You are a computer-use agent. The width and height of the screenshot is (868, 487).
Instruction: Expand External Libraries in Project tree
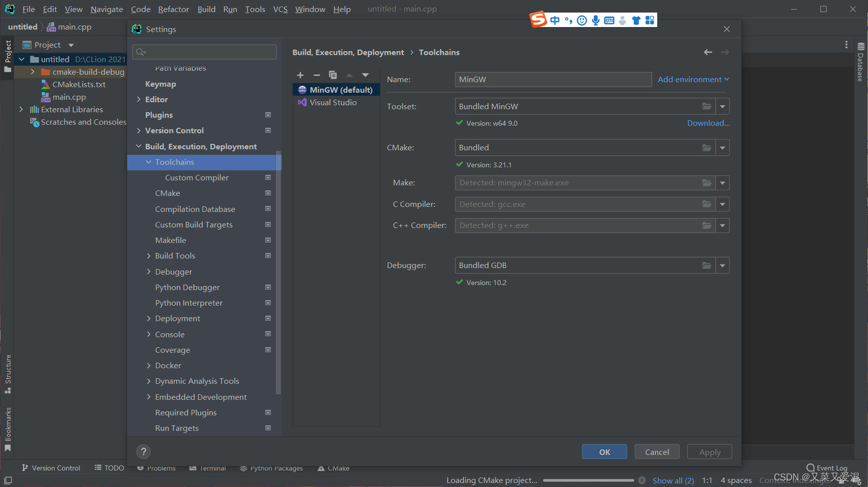coord(21,109)
